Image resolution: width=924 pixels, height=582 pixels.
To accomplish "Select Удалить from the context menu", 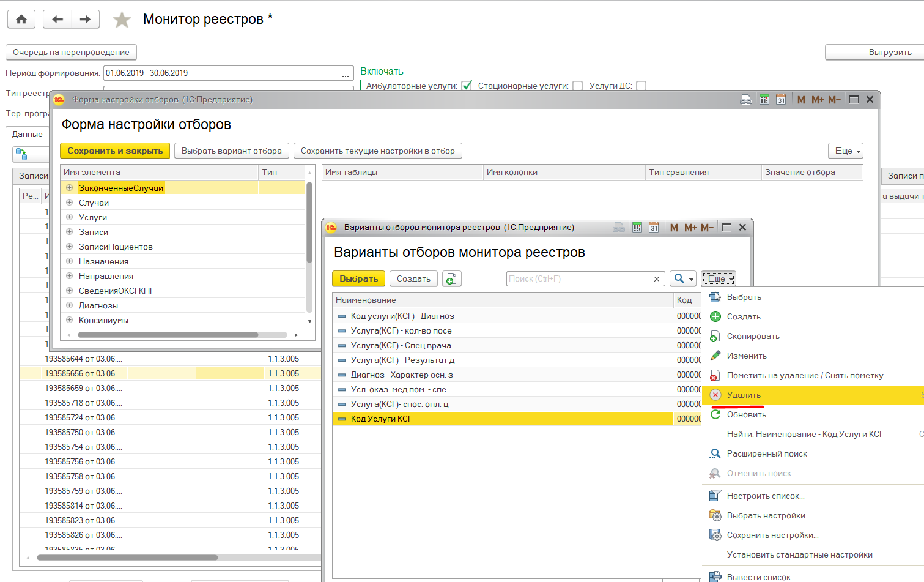I will (744, 395).
